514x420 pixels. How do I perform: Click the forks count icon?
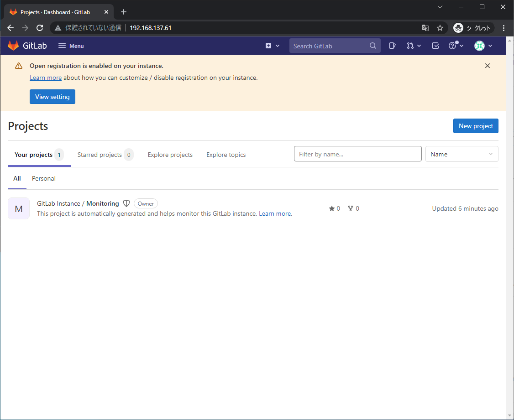click(x=351, y=208)
